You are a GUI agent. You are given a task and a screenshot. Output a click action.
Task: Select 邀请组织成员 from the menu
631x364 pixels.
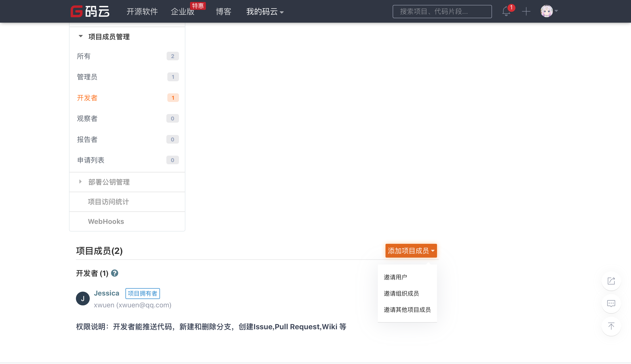point(401,293)
